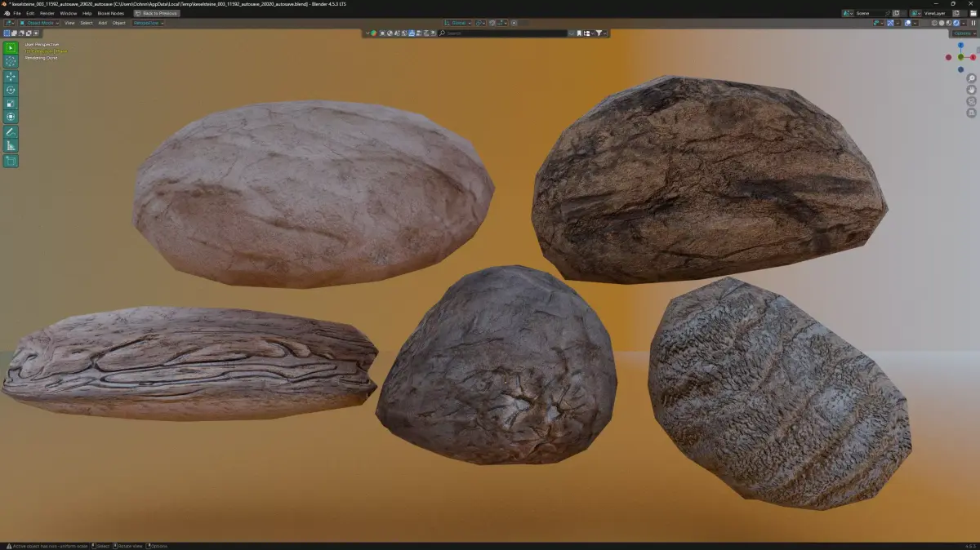Open the Edit menu
The image size is (980, 550).
pos(30,13)
